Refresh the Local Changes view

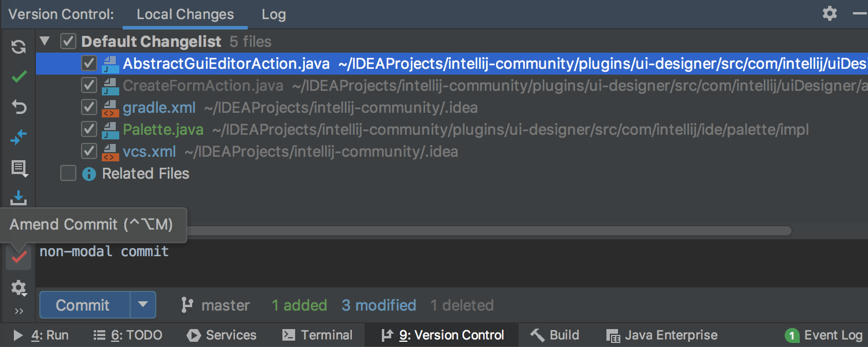[18, 46]
